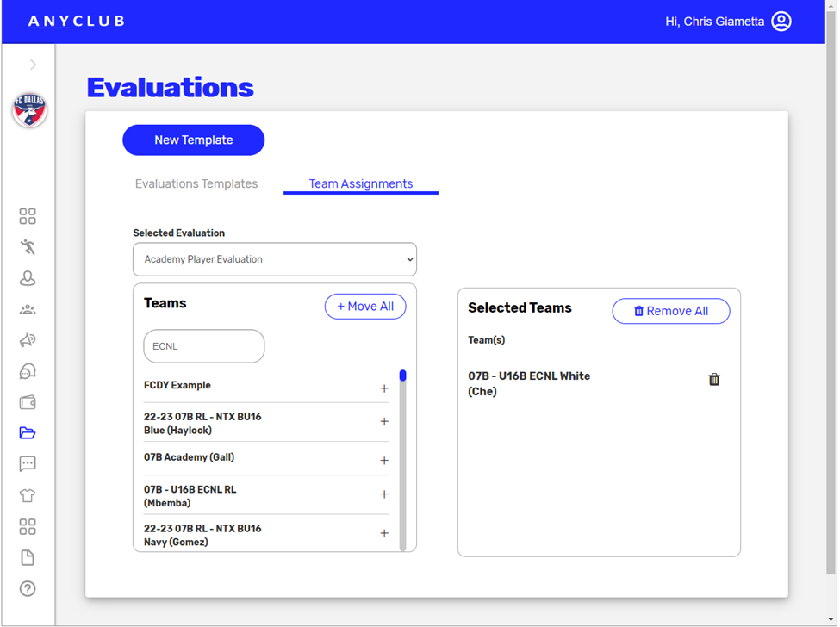840x627 pixels.
Task: Select 07B Academy (Gall) team name
Action: pyautogui.click(x=189, y=457)
